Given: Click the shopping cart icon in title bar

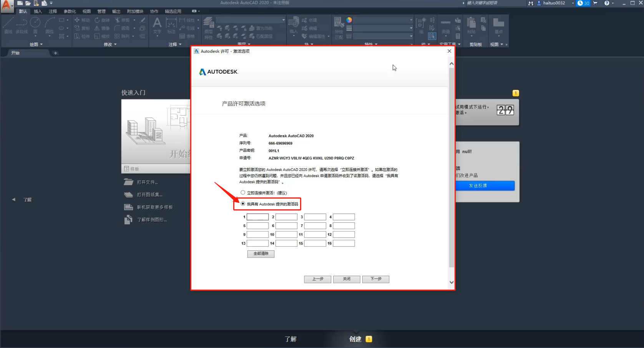Looking at the screenshot, I should click(595, 3).
